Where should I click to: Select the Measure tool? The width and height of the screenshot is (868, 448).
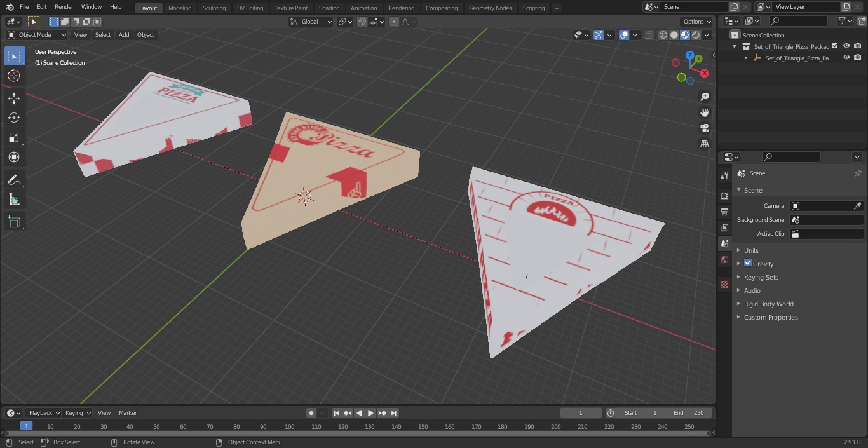click(14, 200)
